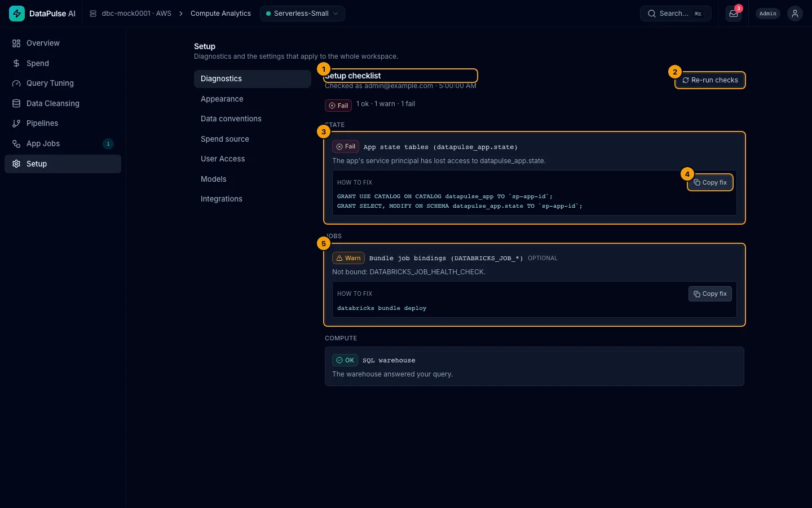Viewport: 812px width, 508px height.
Task: Click the Spend dollar icon
Action: 16,63
